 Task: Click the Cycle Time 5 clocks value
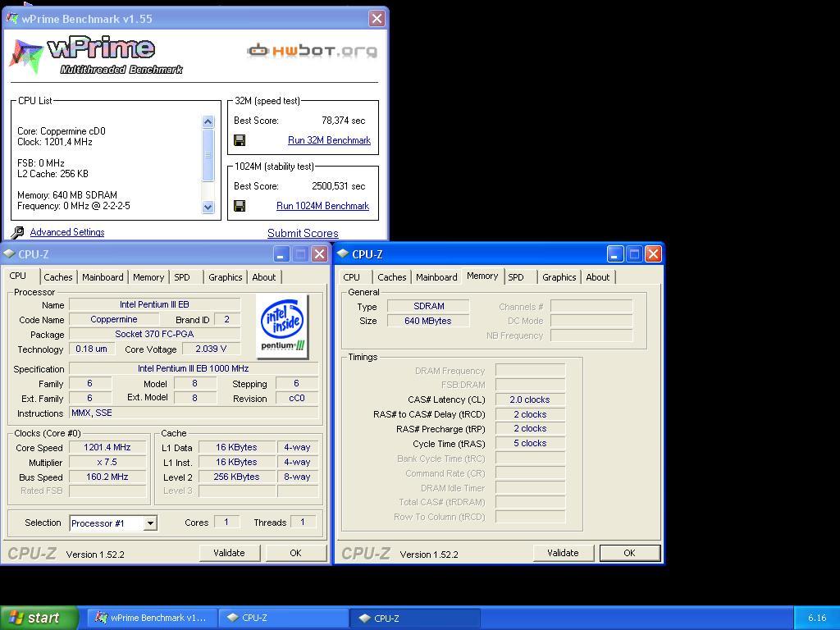[529, 444]
